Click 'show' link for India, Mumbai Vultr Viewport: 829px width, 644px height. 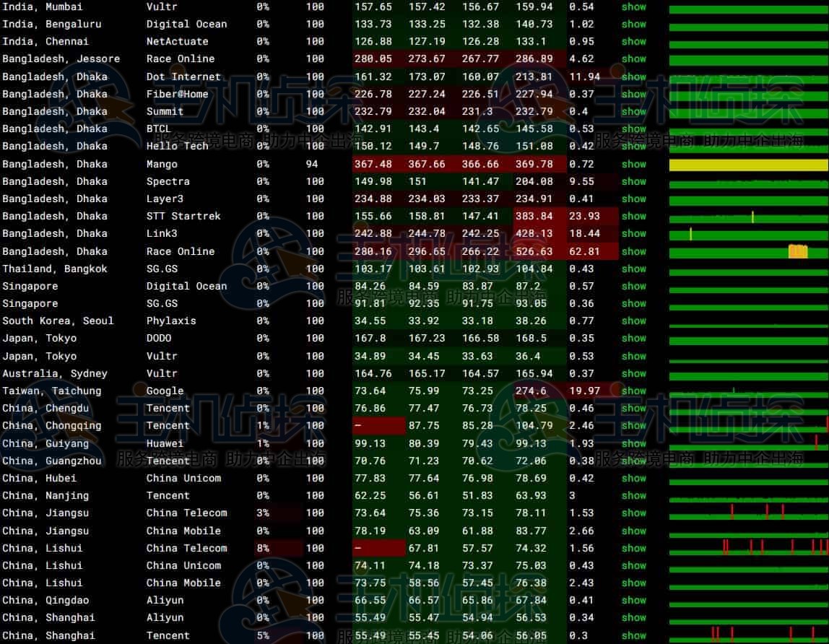633,7
